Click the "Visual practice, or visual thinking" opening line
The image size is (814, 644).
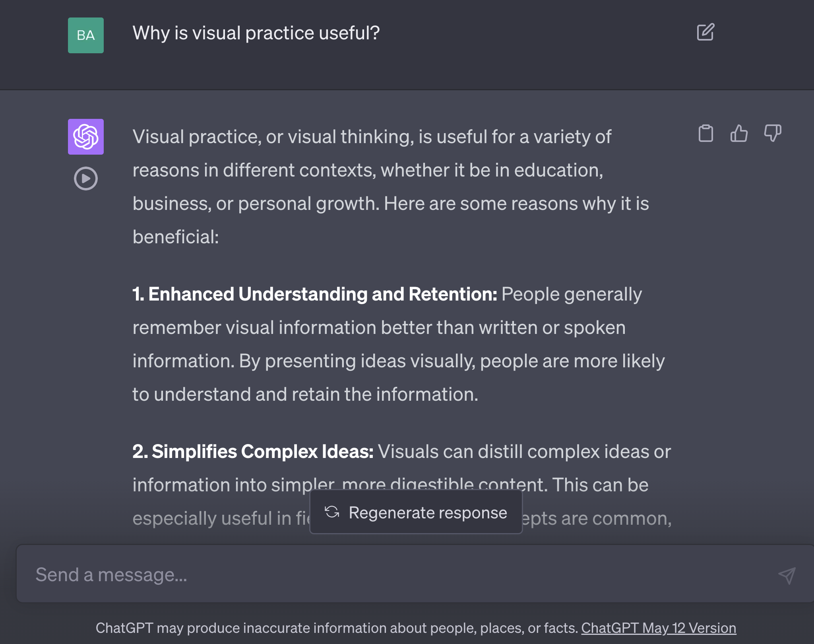coord(372,137)
